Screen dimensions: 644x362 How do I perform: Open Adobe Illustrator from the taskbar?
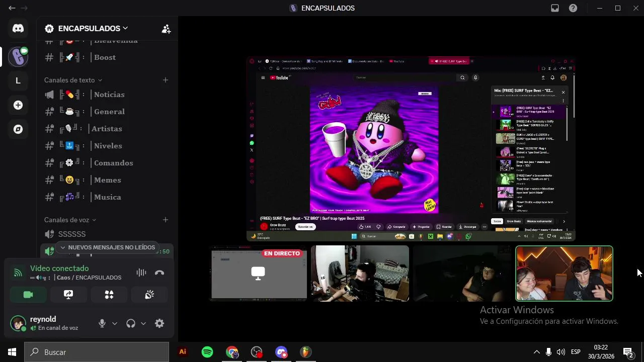[x=183, y=352]
